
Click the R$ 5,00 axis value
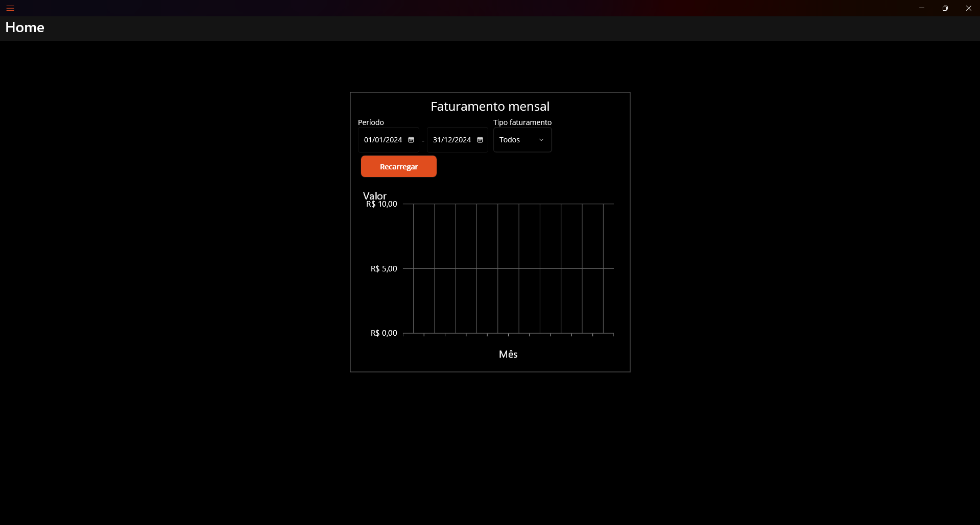pos(384,269)
